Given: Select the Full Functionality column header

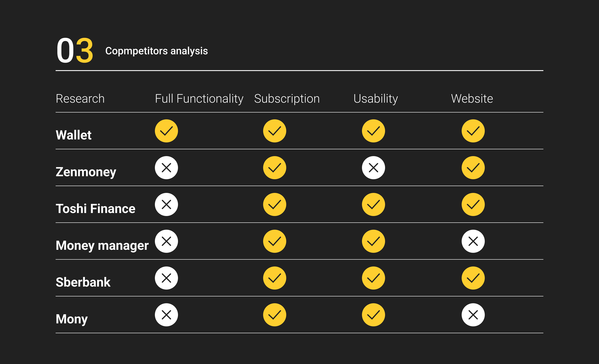Looking at the screenshot, I should [x=199, y=99].
